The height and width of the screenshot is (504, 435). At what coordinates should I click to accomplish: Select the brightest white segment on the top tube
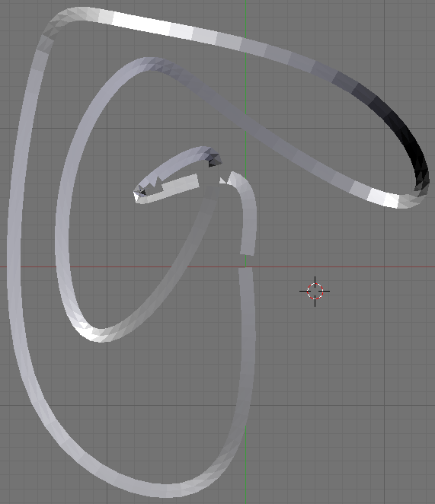pos(142,24)
